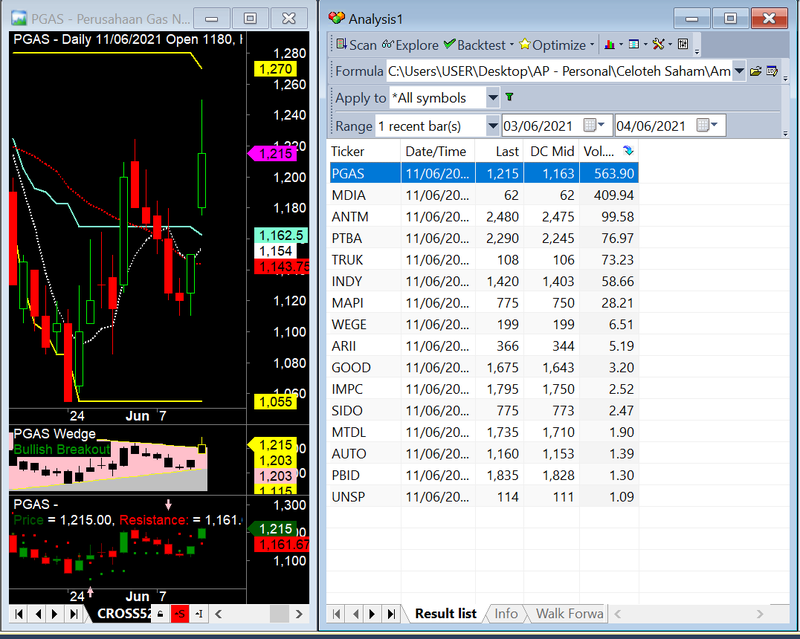The width and height of the screenshot is (800, 639).
Task: Toggle the red symbol link button
Action: tap(180, 613)
